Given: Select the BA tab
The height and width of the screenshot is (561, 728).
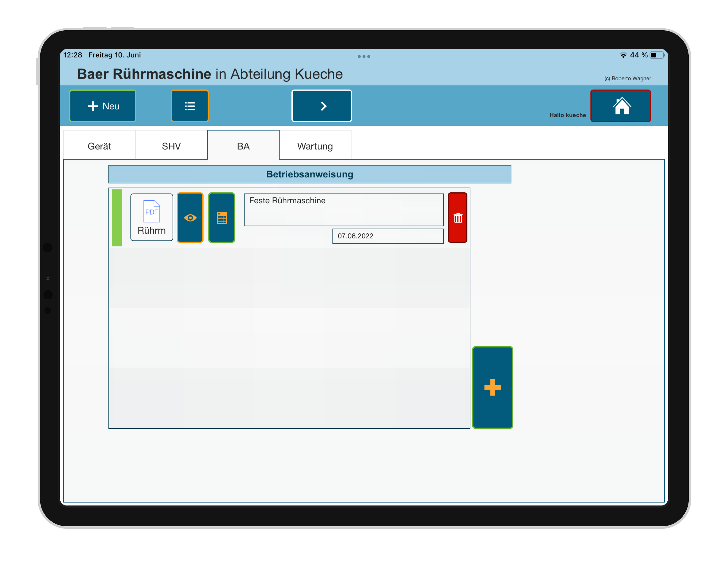Looking at the screenshot, I should click(x=243, y=146).
